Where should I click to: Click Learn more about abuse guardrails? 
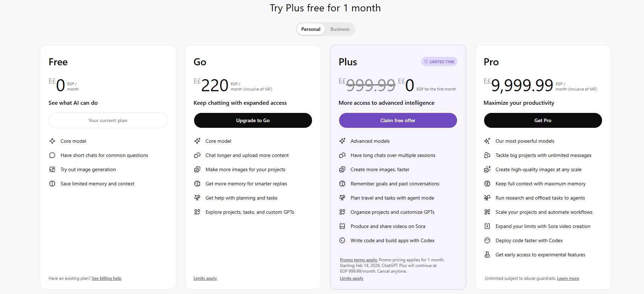(x=568, y=278)
